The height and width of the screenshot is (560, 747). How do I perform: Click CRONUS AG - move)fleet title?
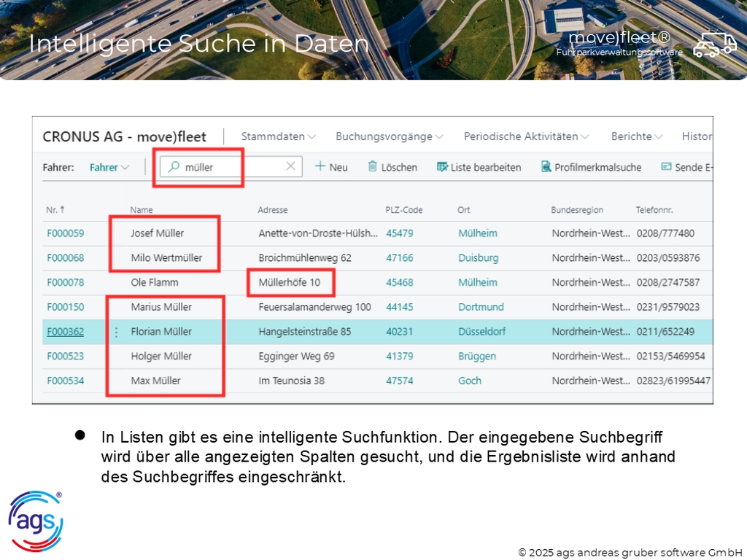[124, 137]
